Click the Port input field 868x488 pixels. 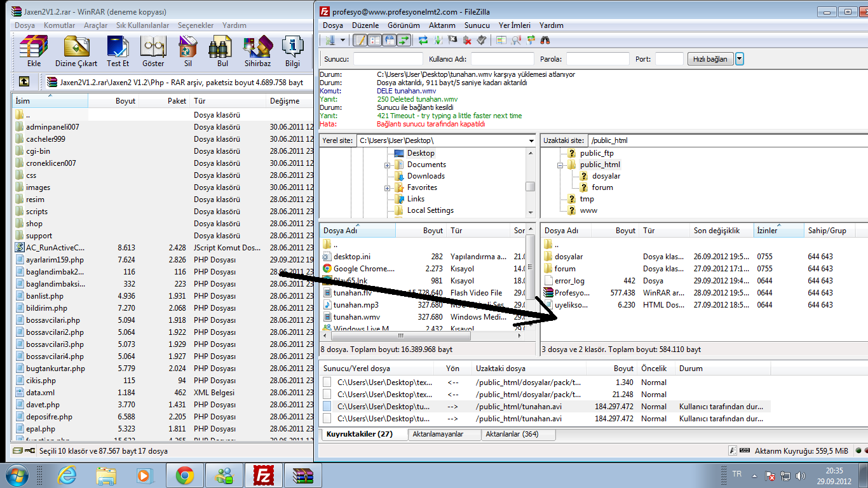pyautogui.click(x=669, y=59)
